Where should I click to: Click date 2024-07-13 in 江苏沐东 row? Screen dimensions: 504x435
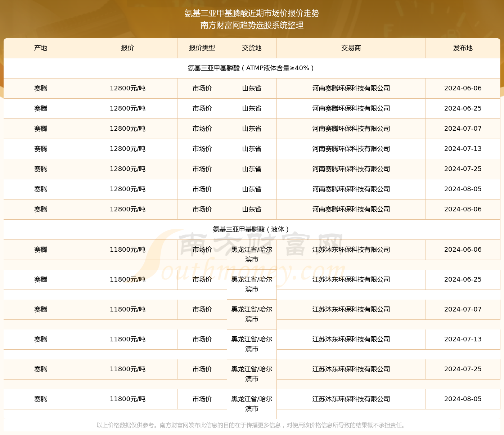pyautogui.click(x=463, y=339)
